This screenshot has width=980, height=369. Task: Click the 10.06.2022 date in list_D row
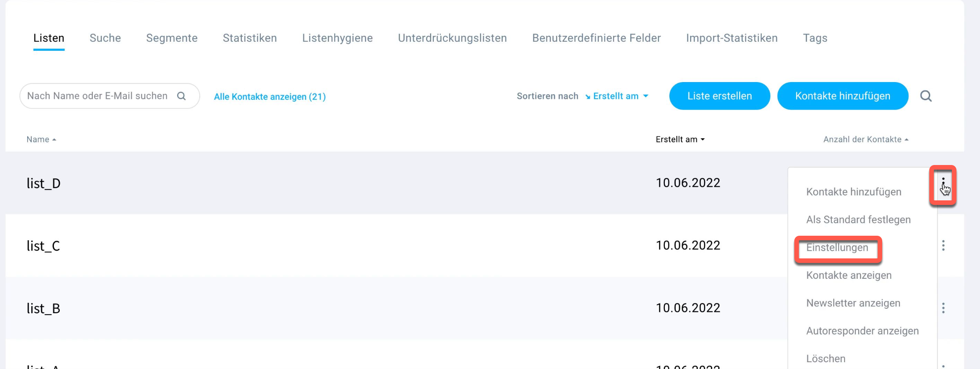pyautogui.click(x=688, y=183)
